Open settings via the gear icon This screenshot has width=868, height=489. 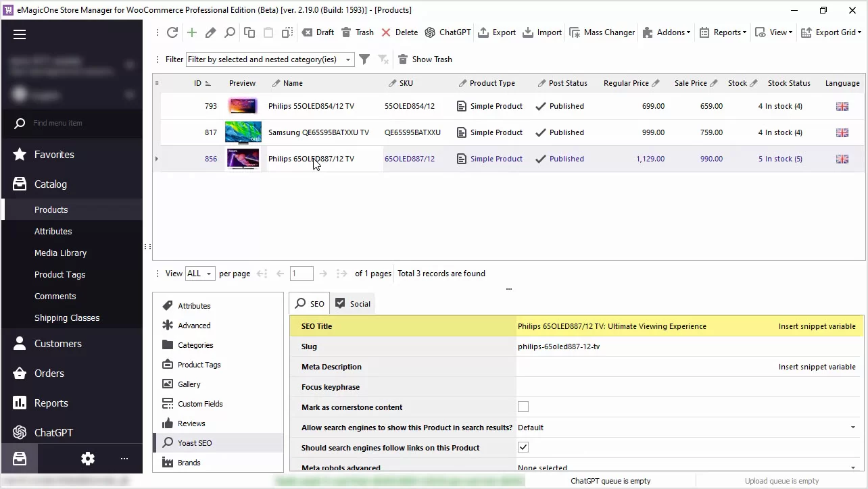(88, 459)
